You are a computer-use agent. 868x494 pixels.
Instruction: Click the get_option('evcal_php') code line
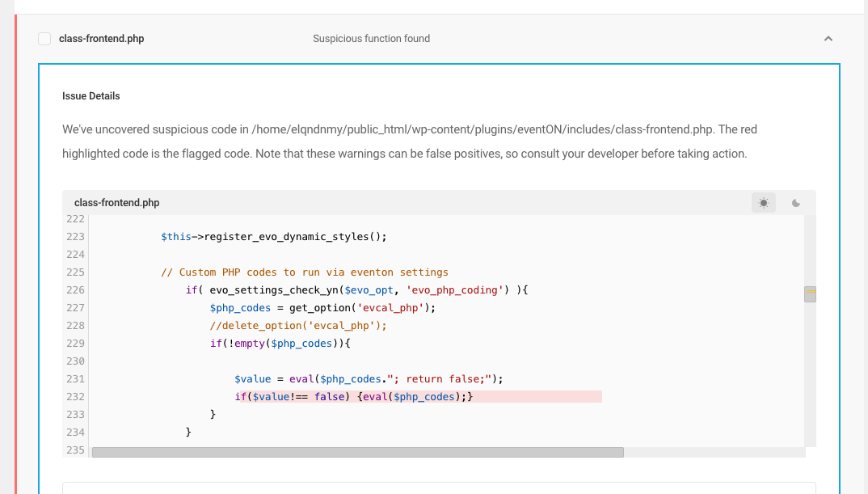tap(322, 308)
